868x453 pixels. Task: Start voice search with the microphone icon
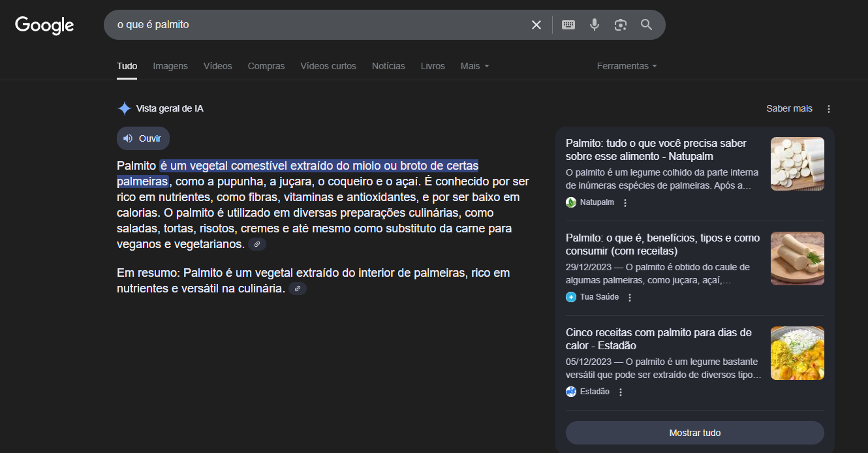tap(595, 25)
